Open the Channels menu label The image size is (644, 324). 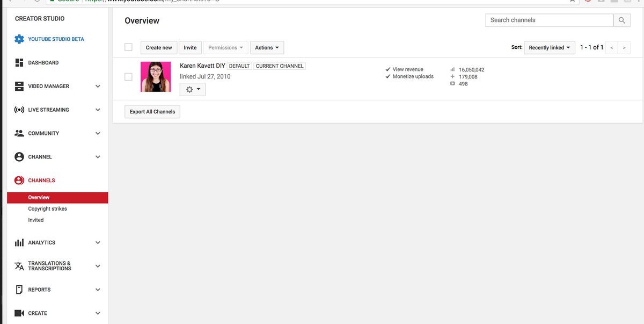click(x=42, y=181)
